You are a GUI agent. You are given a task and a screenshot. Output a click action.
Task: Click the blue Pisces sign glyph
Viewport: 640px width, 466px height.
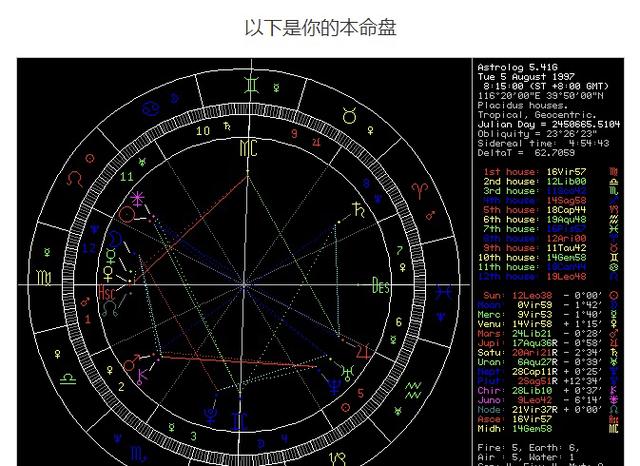pyautogui.click(x=443, y=292)
